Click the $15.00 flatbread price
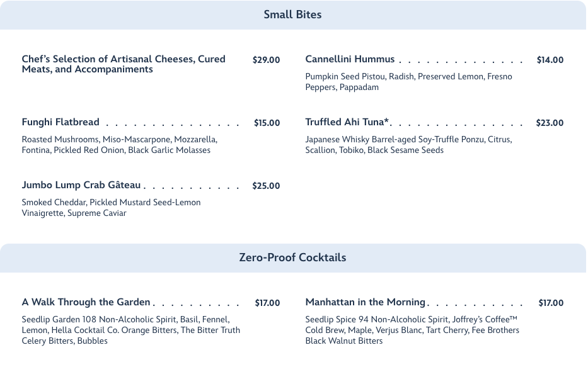Image resolution: width=588 pixels, height=367 pixels. 267,123
